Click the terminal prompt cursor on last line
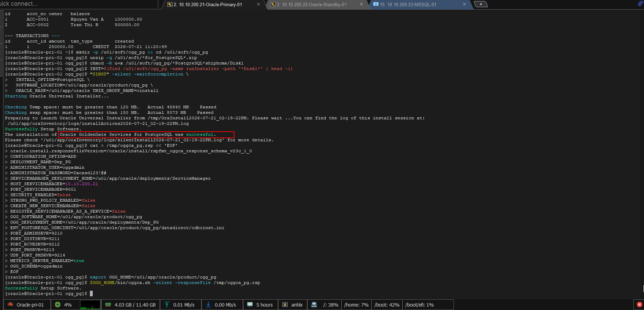Screen dimensions: 644x310 point(91,294)
